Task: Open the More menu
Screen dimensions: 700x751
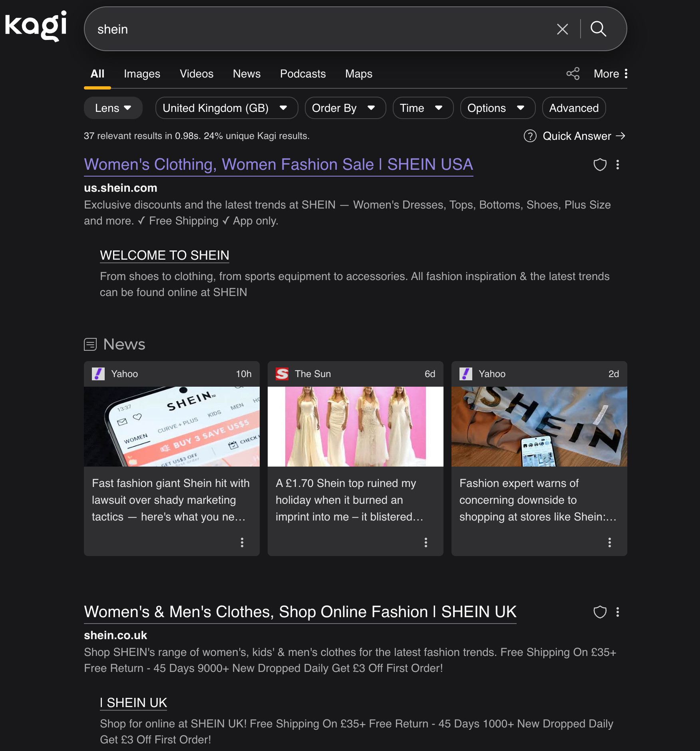Action: (x=610, y=74)
